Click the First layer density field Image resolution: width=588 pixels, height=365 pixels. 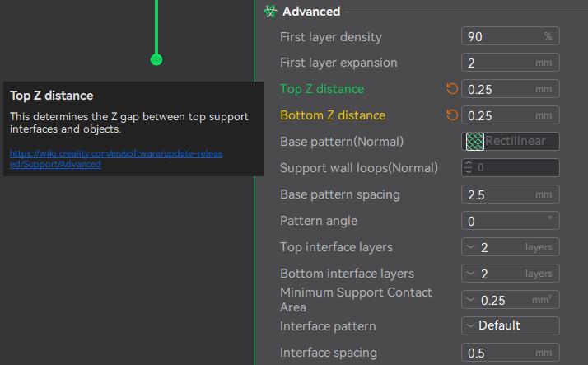[501, 36]
